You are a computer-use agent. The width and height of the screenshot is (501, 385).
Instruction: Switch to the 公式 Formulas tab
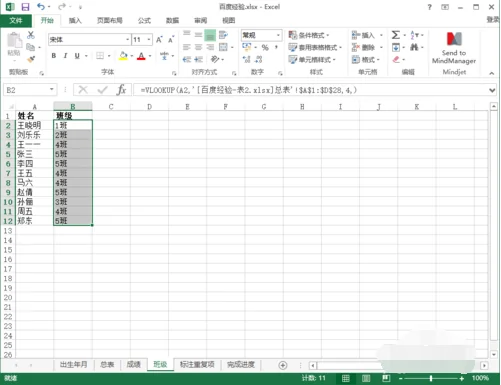point(144,21)
